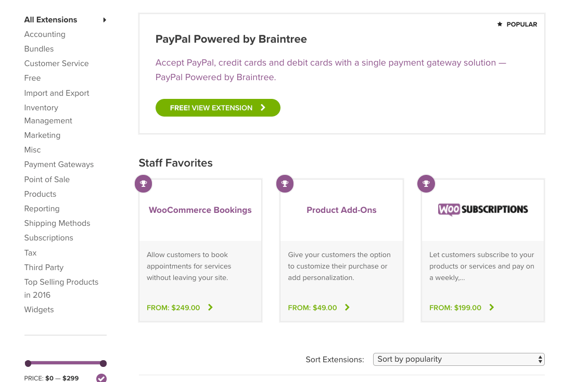Select the Import and Export category

[57, 93]
